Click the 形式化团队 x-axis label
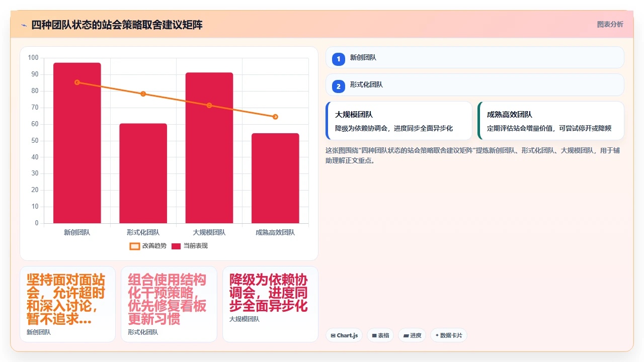 point(143,232)
